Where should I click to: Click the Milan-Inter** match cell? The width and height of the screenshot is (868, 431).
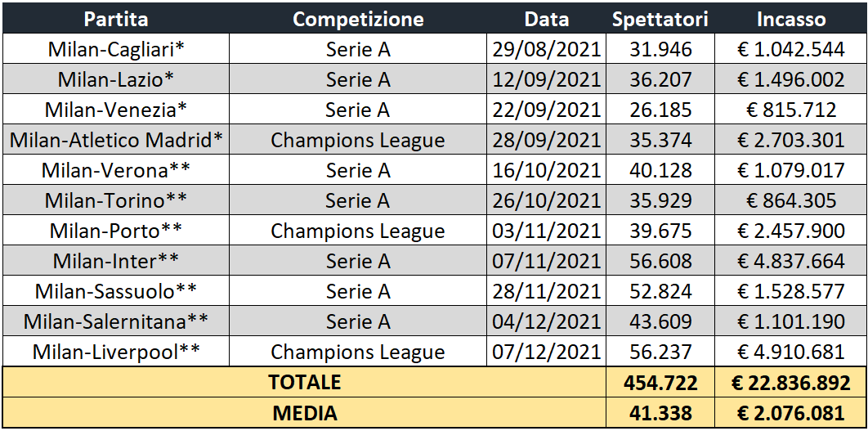point(116,261)
